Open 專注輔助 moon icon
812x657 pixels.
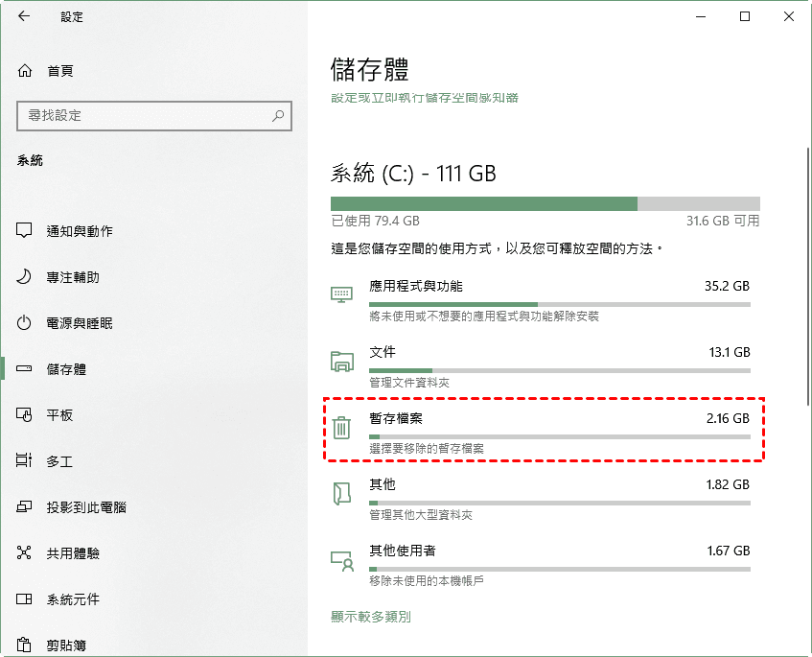(x=25, y=277)
